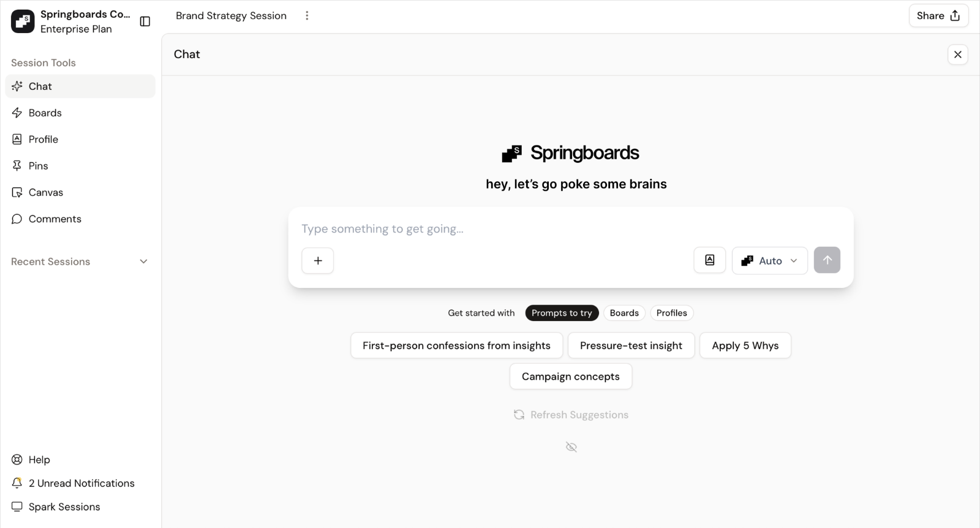This screenshot has width=980, height=528.
Task: Open the Brand Strategy Session options menu
Action: (307, 16)
